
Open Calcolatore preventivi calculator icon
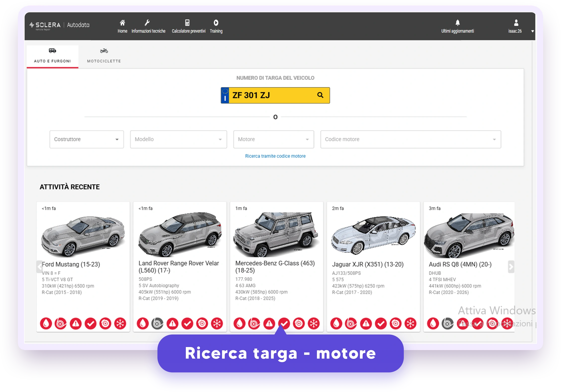coord(187,23)
